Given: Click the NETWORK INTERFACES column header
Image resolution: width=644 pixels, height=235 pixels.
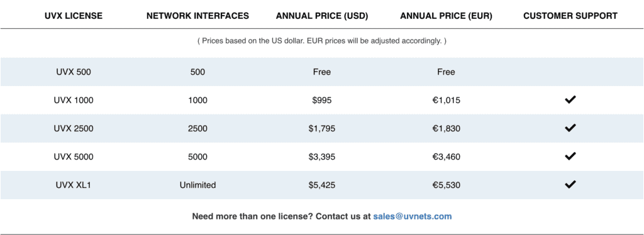Looking at the screenshot, I should tap(197, 16).
